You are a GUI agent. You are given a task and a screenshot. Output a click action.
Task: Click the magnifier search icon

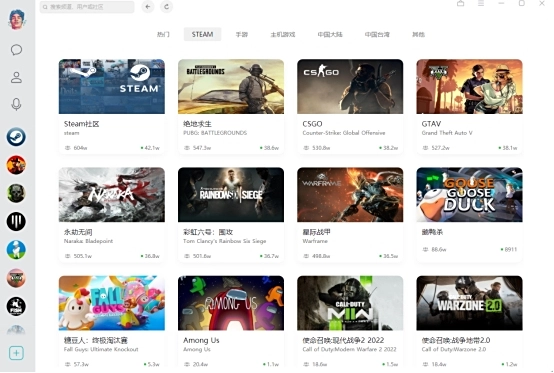[45, 7]
